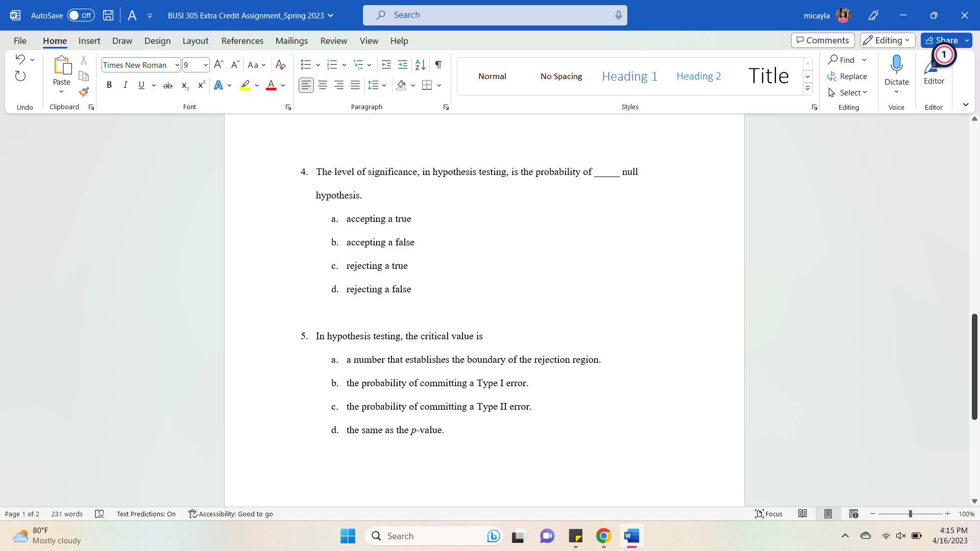980x551 pixels.
Task: Open the font name dropdown
Action: pos(177,65)
